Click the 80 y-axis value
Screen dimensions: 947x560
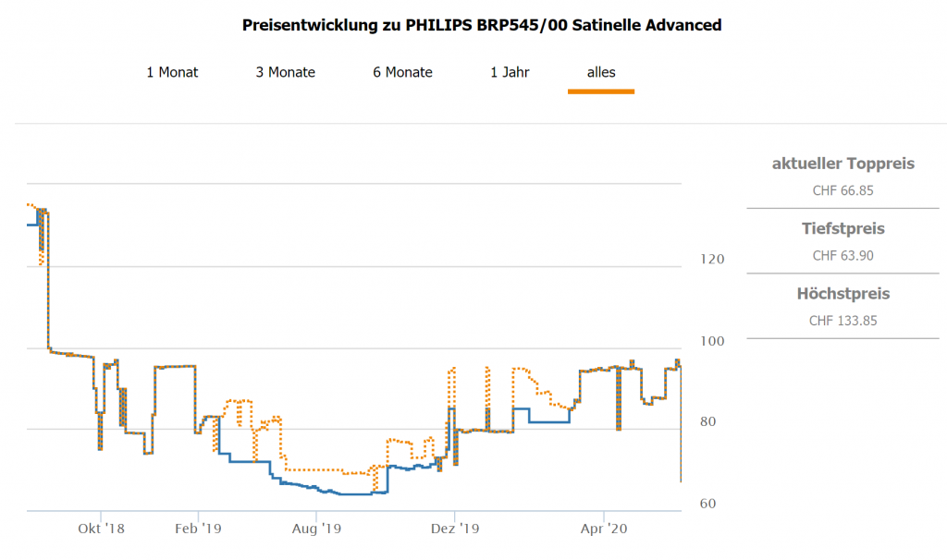click(707, 421)
